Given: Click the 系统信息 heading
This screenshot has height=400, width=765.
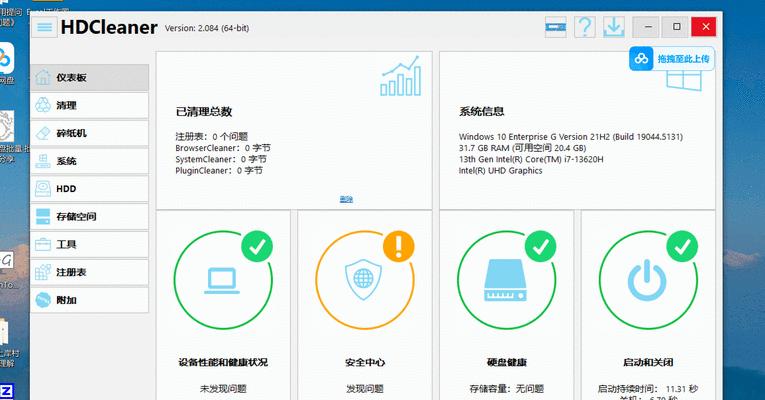Looking at the screenshot, I should [482, 112].
